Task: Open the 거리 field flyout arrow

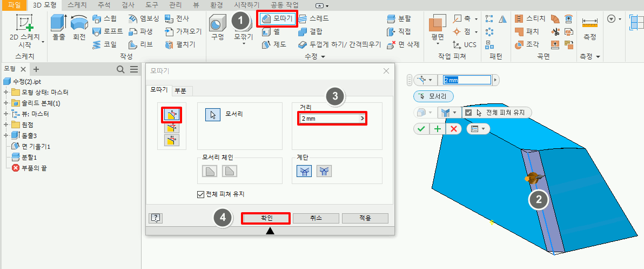Action: click(363, 119)
